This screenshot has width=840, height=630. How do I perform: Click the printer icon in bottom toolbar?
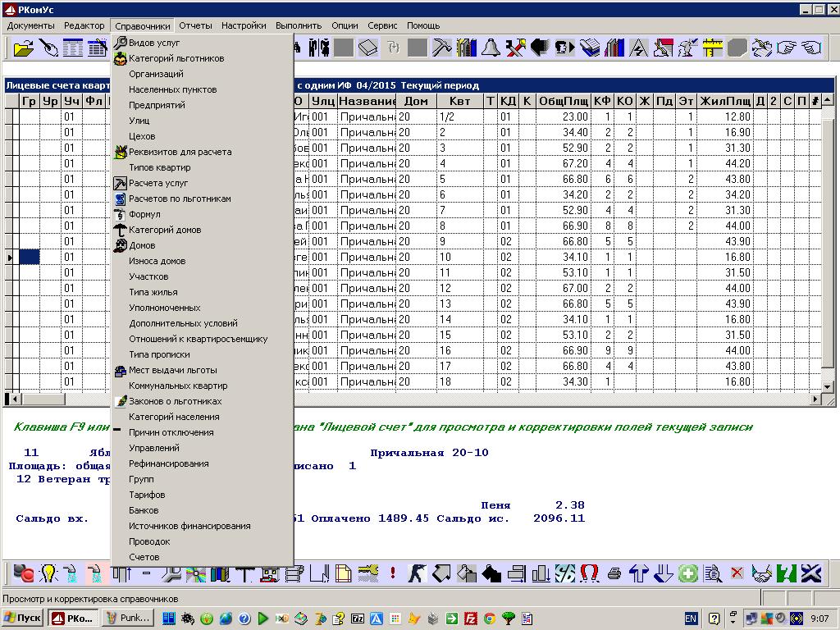pos(614,573)
